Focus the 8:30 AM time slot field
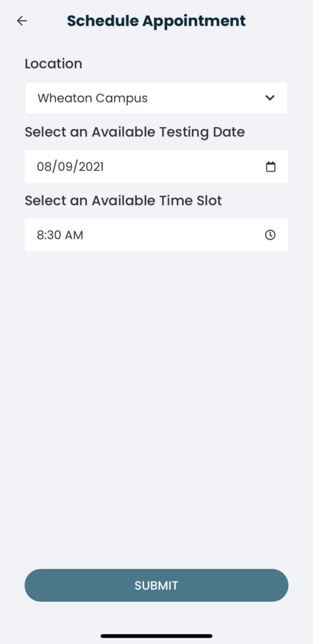 click(156, 235)
